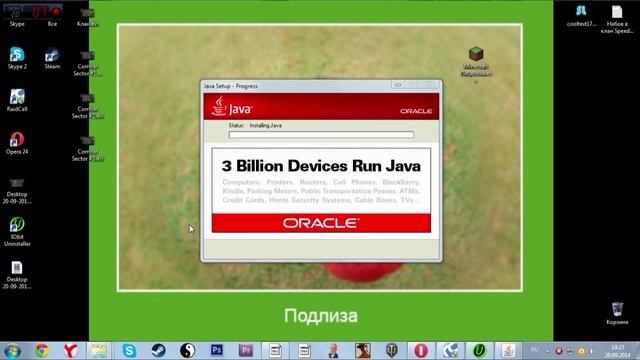Open the cooltext17 desktop file
The height and width of the screenshot is (360, 640).
tap(581, 16)
